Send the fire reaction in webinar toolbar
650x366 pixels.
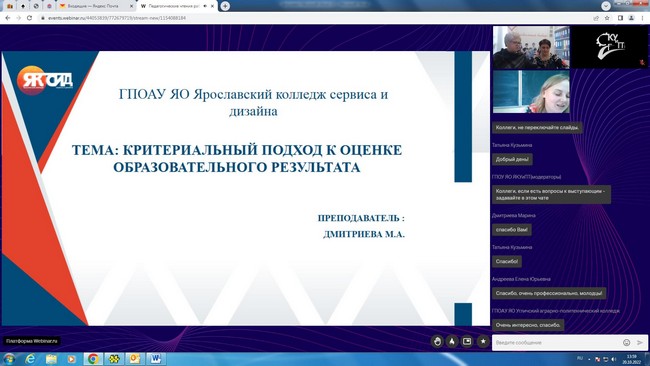(452, 342)
